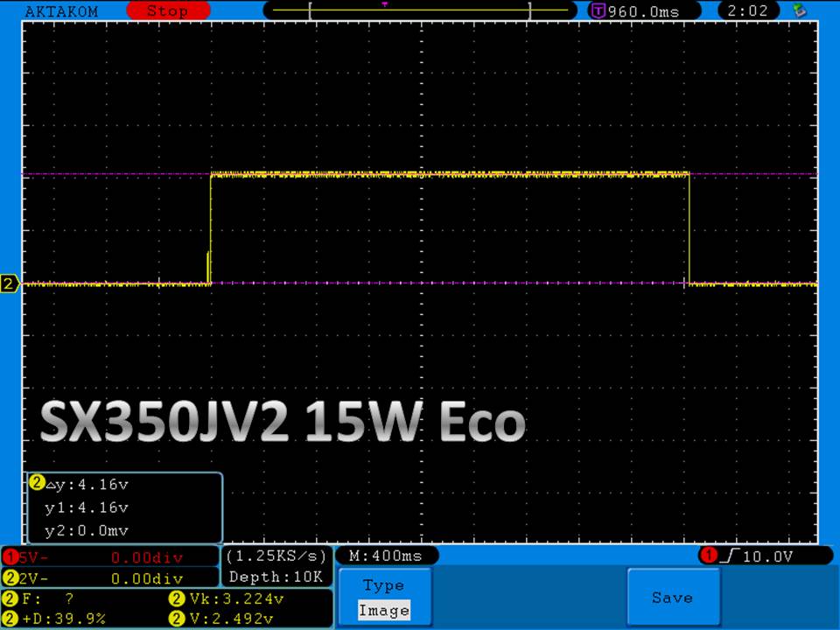This screenshot has width=840, height=630.
Task: Open the Type Image selector
Action: (x=384, y=598)
